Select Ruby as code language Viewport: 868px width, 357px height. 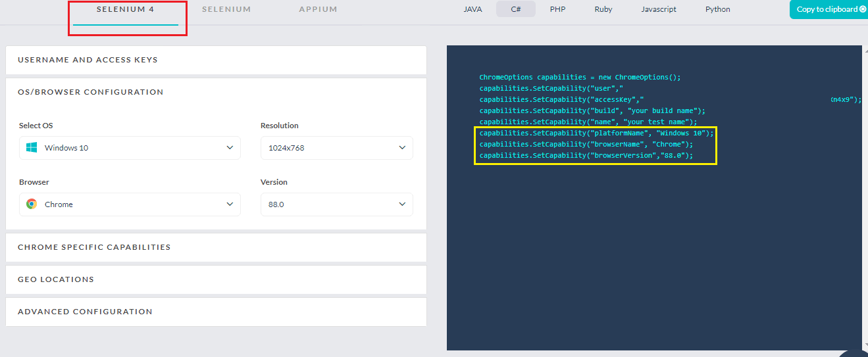coord(603,9)
